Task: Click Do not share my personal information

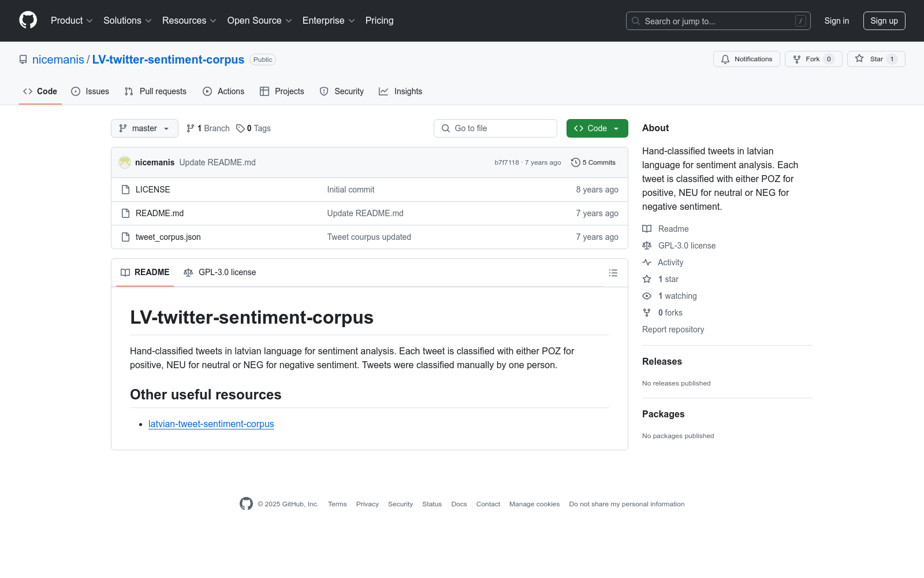Action: pyautogui.click(x=627, y=504)
